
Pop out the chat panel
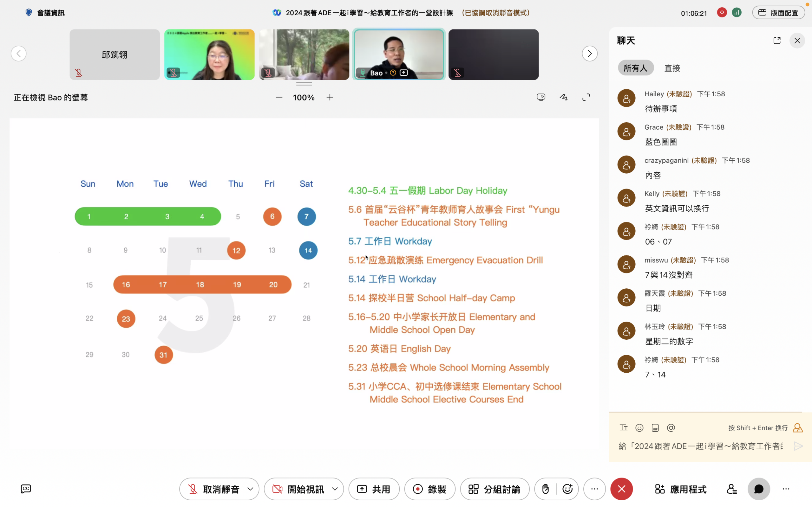(777, 41)
